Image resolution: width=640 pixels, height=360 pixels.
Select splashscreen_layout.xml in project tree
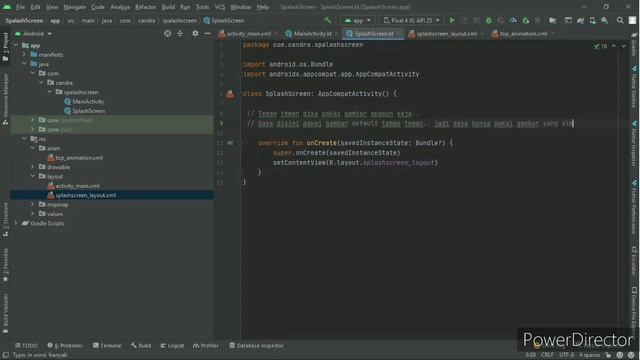pyautogui.click(x=86, y=195)
